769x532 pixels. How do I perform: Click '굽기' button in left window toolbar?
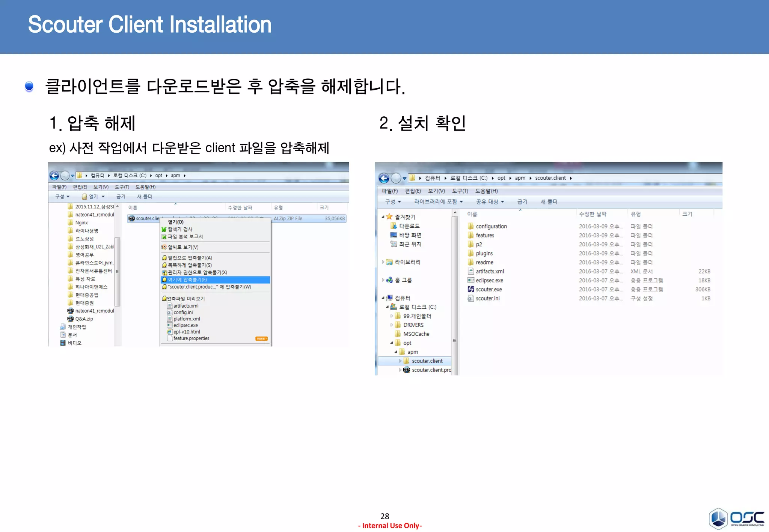tap(121, 197)
